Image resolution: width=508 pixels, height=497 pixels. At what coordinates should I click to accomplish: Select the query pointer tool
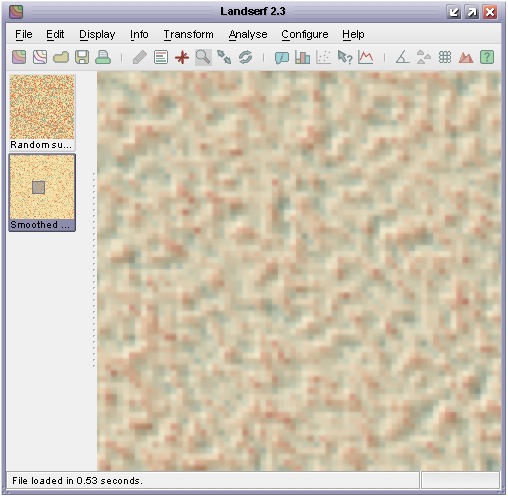[345, 57]
